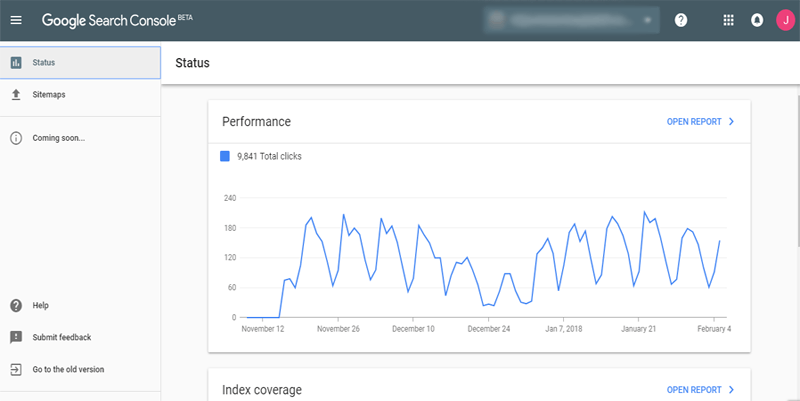The image size is (800, 401).
Task: Select the Coming soon... sidebar entry
Action: point(80,138)
